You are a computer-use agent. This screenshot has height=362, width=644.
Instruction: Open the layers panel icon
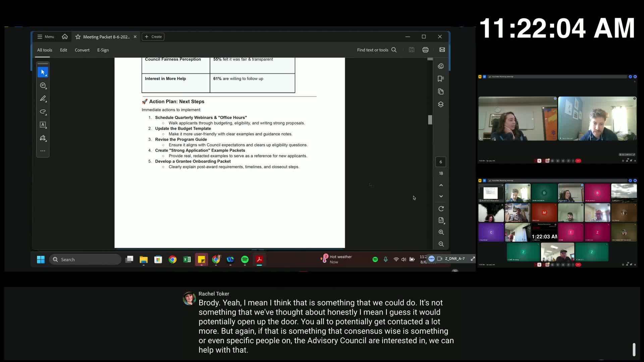441,105
